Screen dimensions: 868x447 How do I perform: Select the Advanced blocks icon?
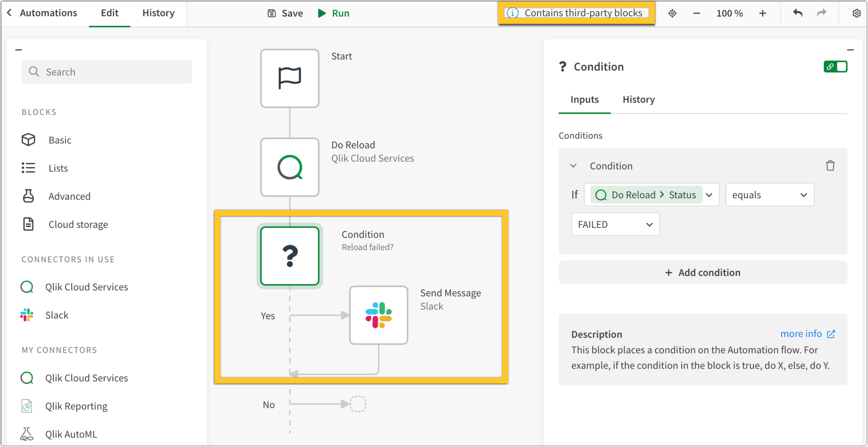pyautogui.click(x=29, y=196)
